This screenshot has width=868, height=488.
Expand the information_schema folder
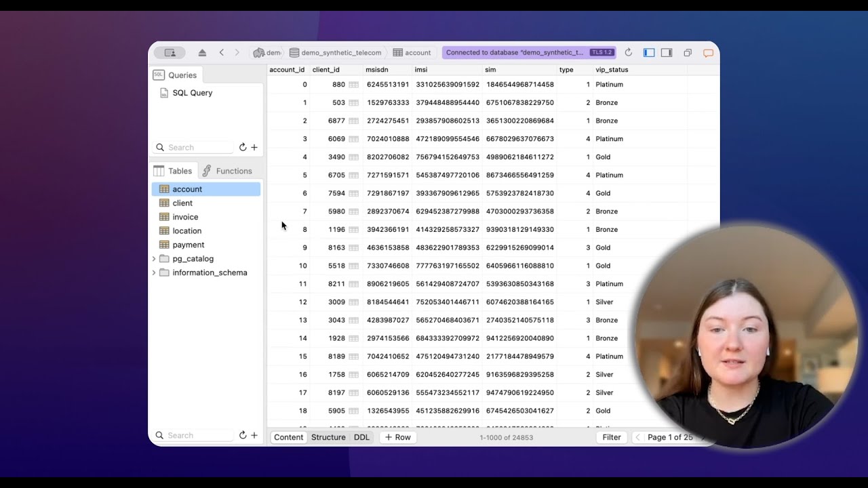pos(153,272)
